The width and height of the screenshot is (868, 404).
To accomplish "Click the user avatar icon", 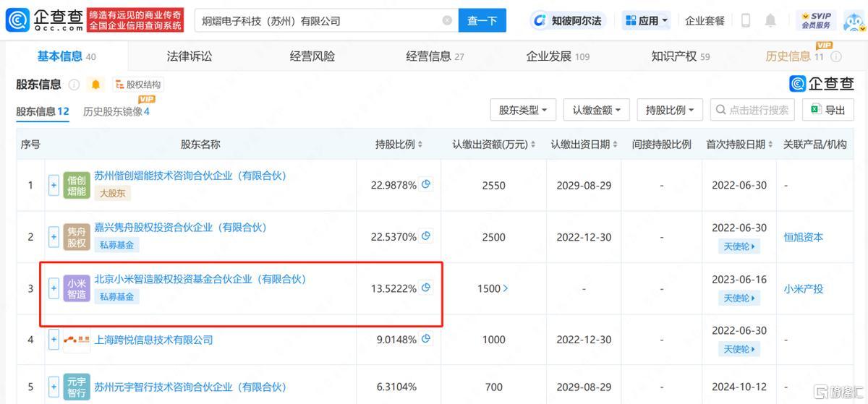I will pos(854,21).
